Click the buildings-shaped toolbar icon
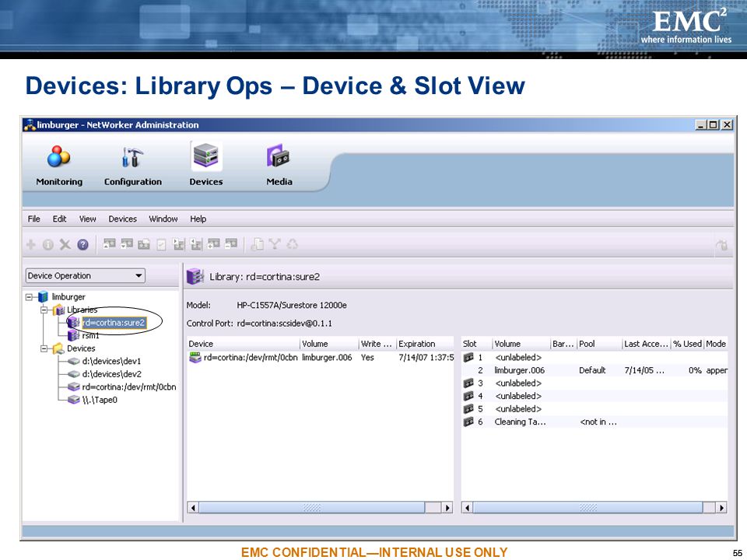Screen dimensions: 747x560 click(x=258, y=244)
